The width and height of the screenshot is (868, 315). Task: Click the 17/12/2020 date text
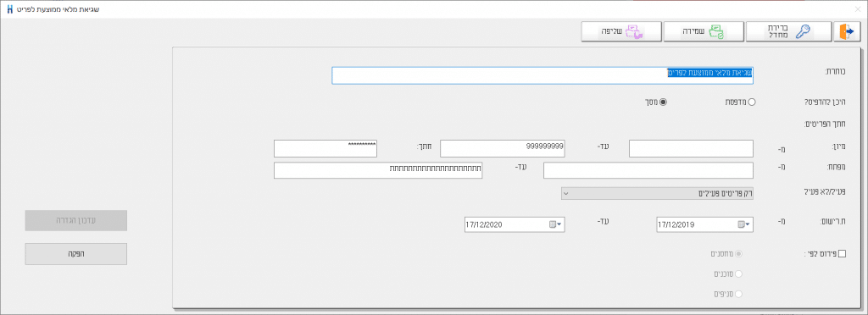(484, 225)
